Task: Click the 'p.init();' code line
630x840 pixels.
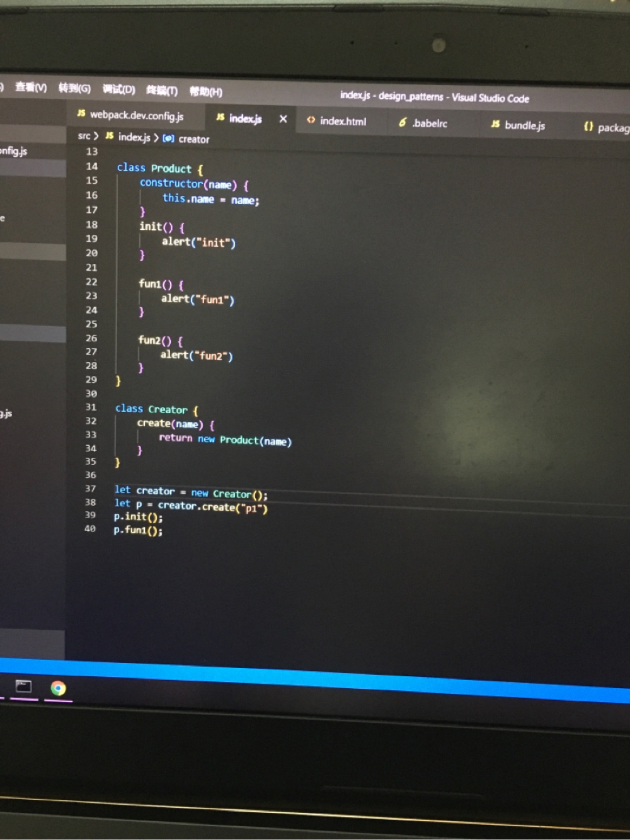Action: click(138, 517)
